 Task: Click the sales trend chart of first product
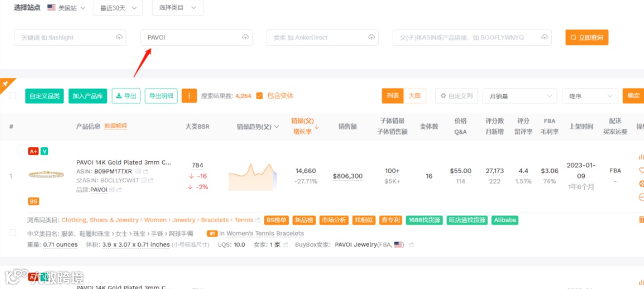[253, 176]
